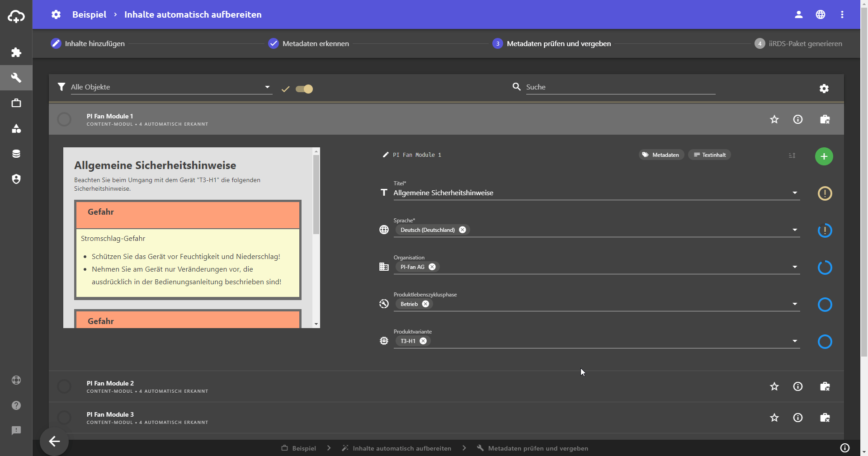
Task: Toggle the checked-objects switch
Action: pyautogui.click(x=304, y=89)
